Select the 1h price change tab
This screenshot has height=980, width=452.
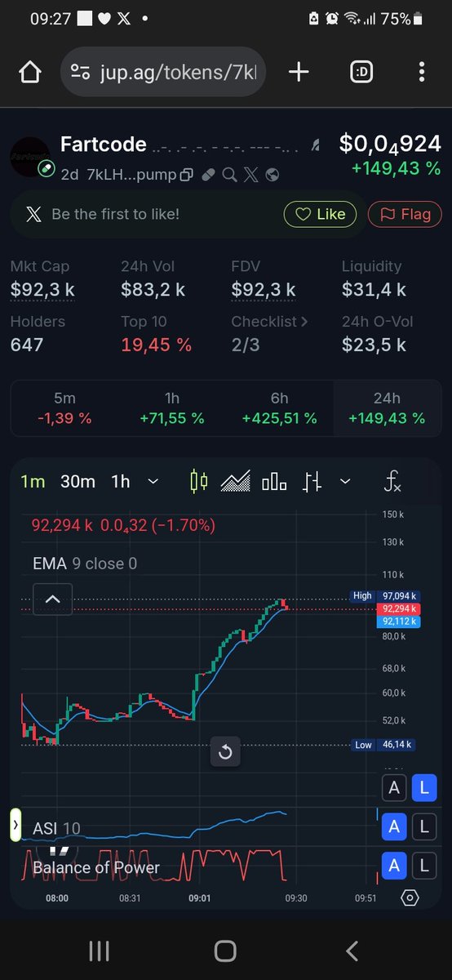(x=172, y=408)
